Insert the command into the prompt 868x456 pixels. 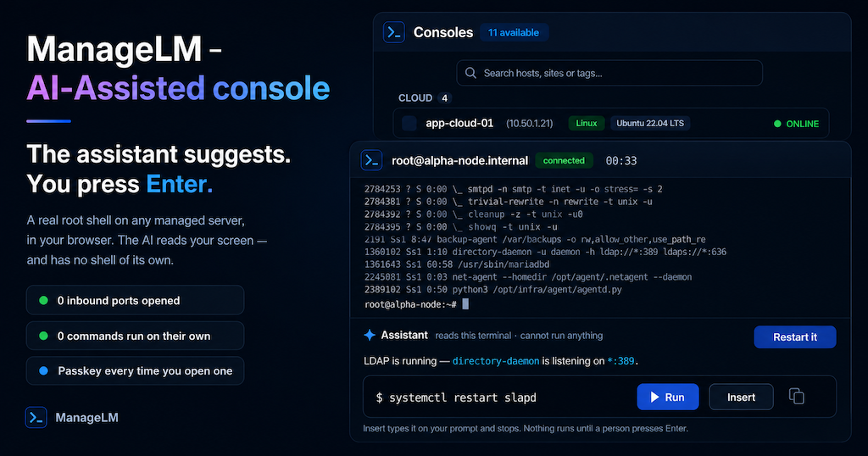741,397
